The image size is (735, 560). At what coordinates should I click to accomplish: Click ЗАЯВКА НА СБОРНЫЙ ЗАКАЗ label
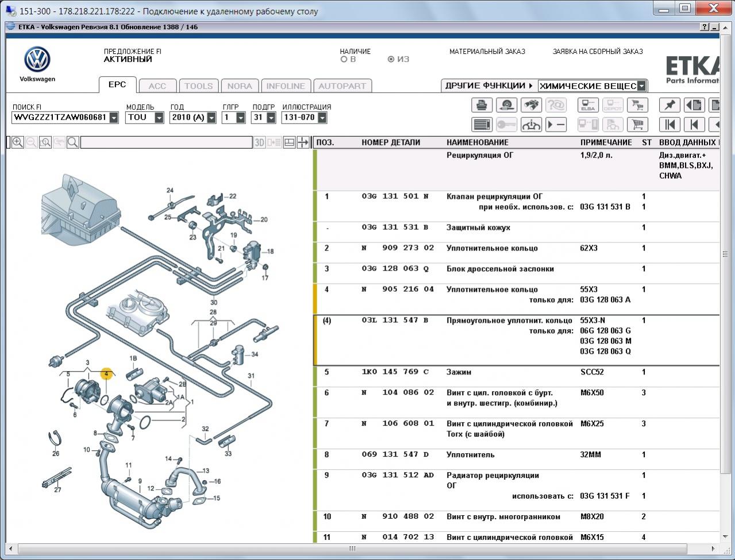pyautogui.click(x=598, y=52)
